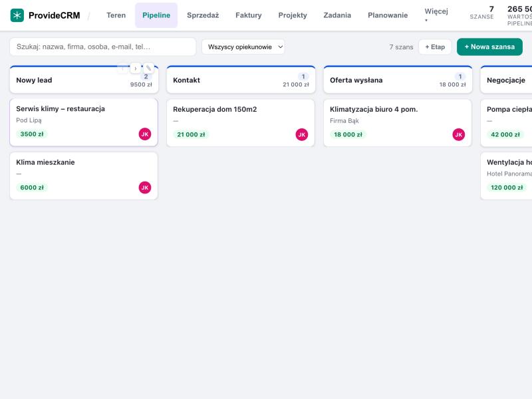Click the Negocjacje column header
The image size is (532, 399).
click(506, 80)
